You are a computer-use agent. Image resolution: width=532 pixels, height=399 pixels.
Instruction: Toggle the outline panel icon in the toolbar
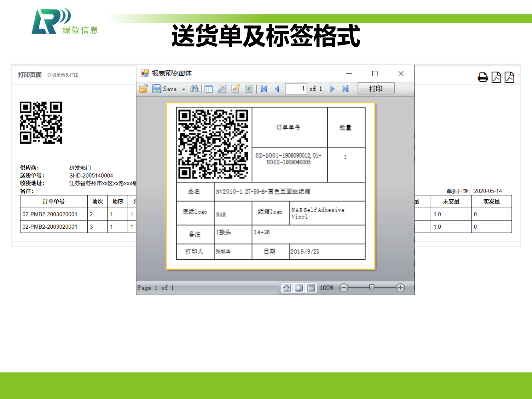coord(209,89)
